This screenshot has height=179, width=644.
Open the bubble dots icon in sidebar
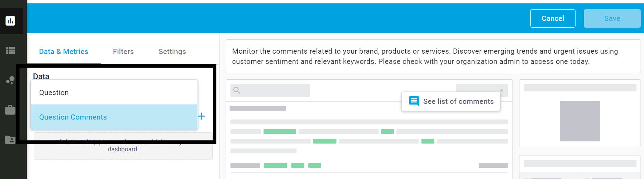pos(10,81)
